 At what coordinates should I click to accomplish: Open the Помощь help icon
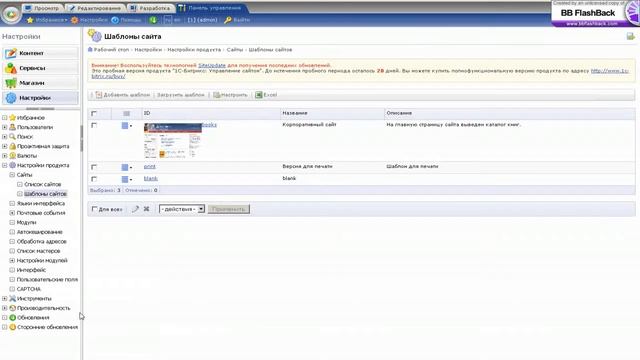pos(115,20)
